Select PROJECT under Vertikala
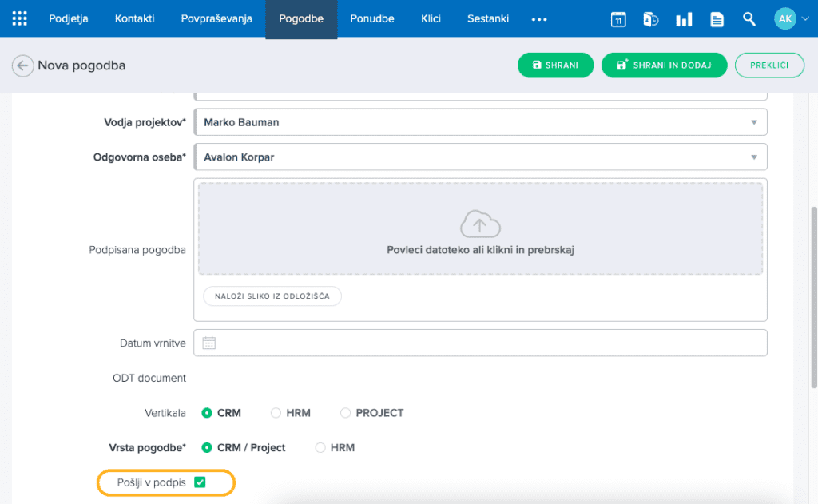Screen dimensions: 818x504 click(x=346, y=413)
